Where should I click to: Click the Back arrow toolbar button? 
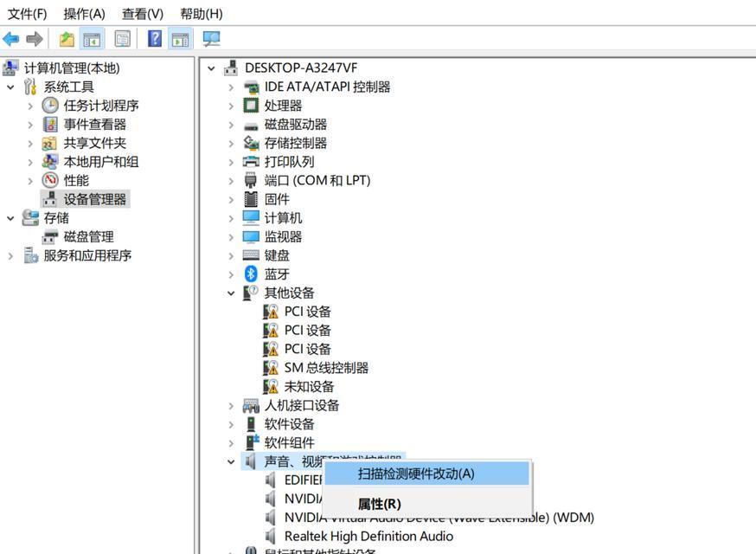11,39
